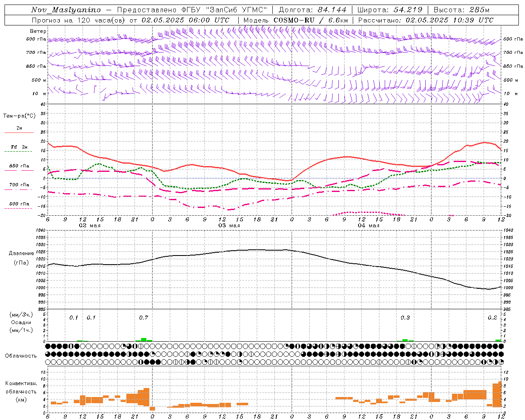Click the Модель COSMO-RU / 6.6км label
Viewport: 525px width, 420px height.
pyautogui.click(x=295, y=20)
